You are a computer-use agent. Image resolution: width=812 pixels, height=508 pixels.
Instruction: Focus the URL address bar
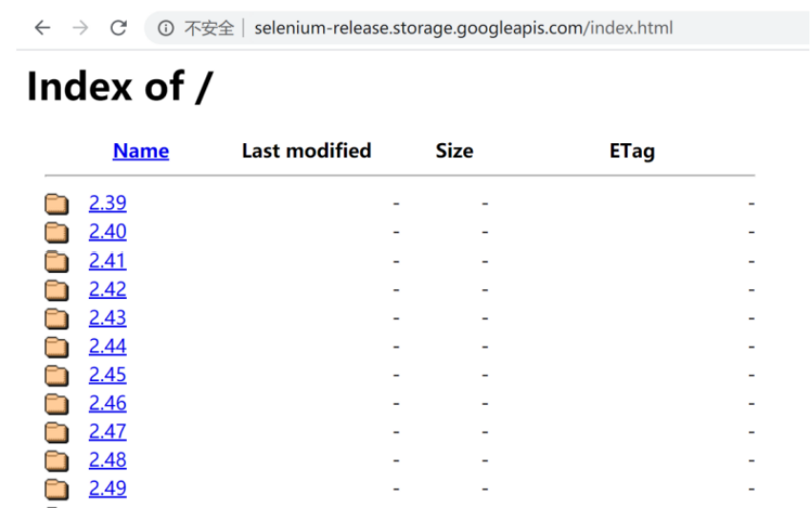(463, 29)
